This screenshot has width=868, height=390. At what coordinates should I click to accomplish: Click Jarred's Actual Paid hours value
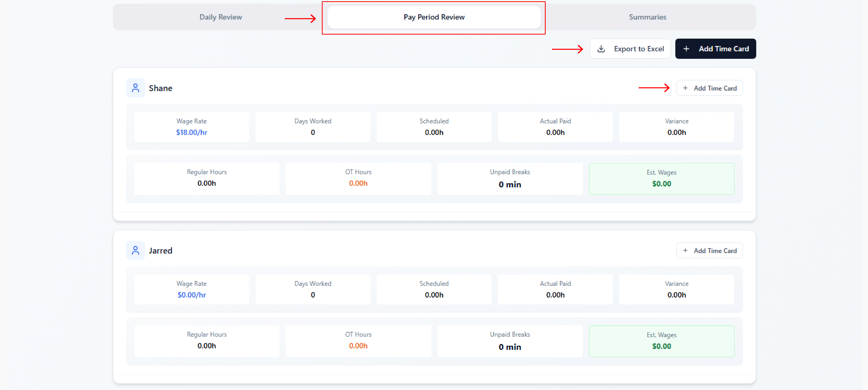(x=555, y=295)
